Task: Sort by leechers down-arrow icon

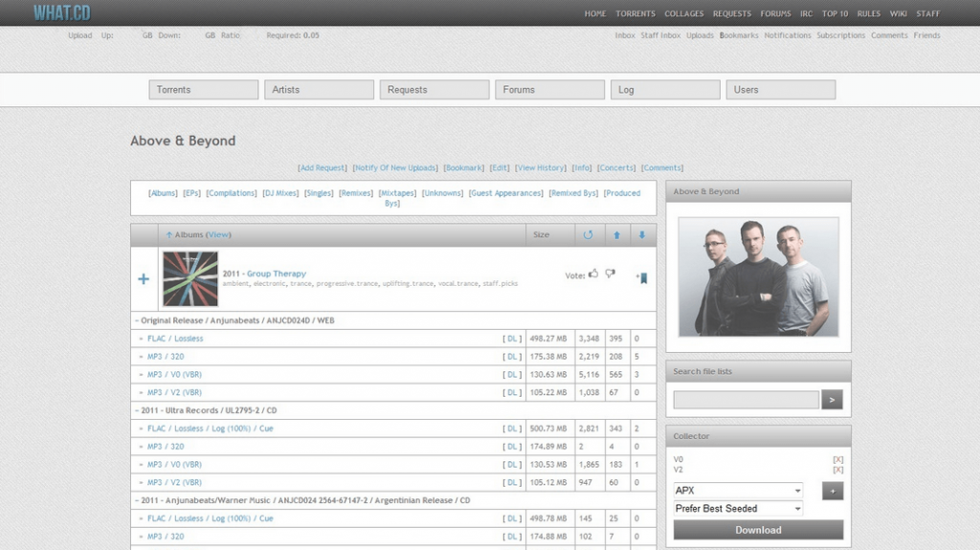Action: (x=642, y=235)
